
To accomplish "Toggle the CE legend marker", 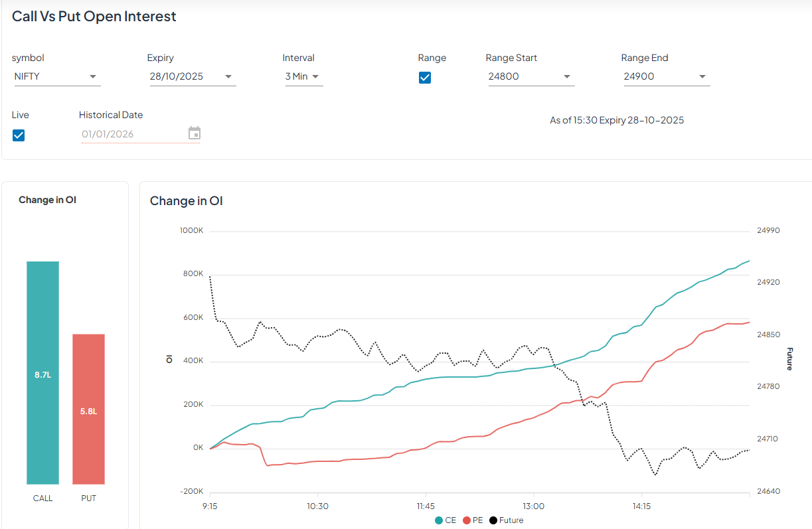I will (x=439, y=520).
